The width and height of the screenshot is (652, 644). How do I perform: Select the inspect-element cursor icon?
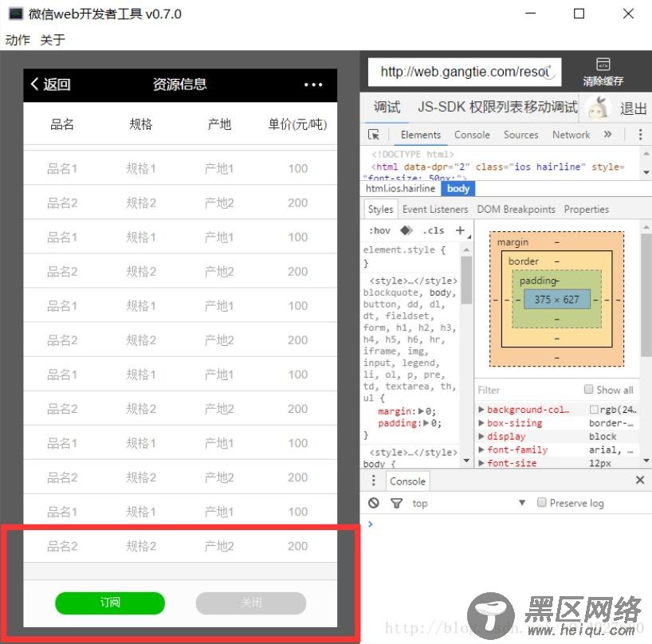click(x=373, y=135)
